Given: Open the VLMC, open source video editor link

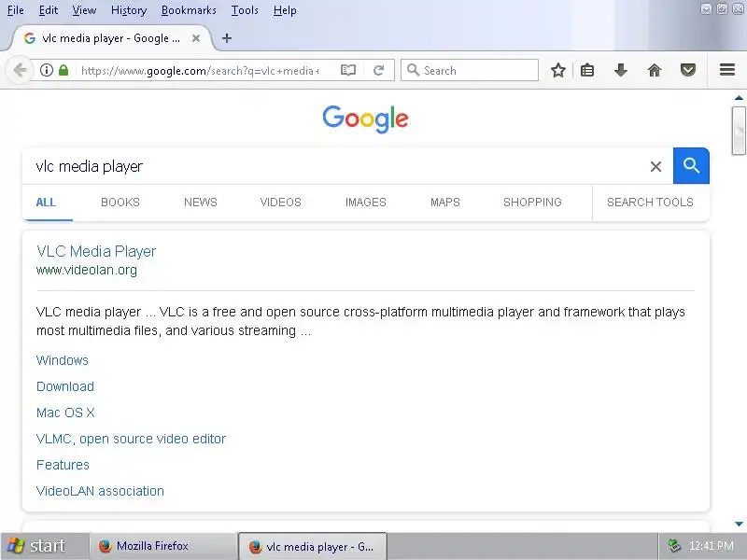Looking at the screenshot, I should click(131, 439).
